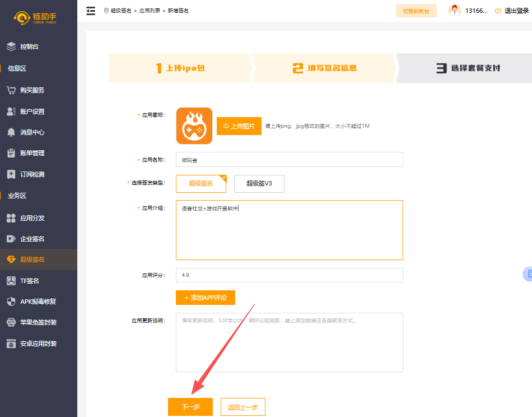
Task: Click the 上传图片 upload button
Action: 239,126
